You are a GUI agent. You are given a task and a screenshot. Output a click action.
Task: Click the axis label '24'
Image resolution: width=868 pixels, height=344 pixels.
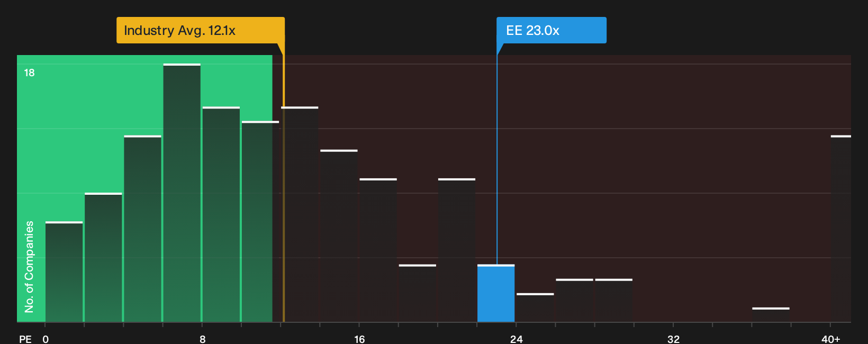[x=517, y=339]
